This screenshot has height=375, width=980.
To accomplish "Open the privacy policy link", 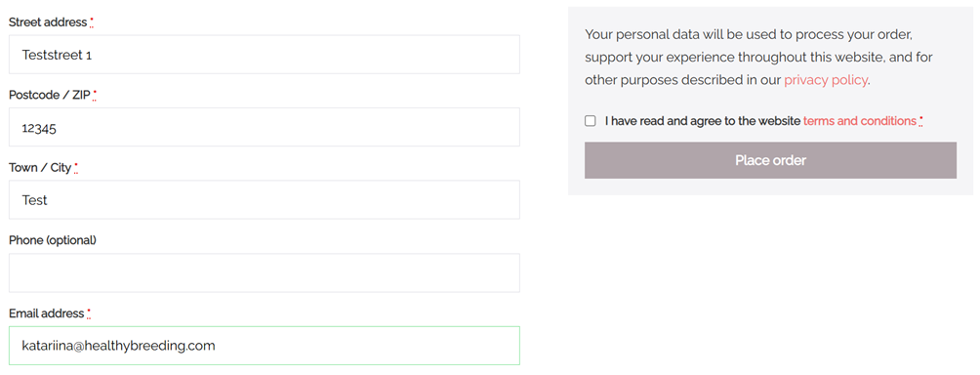I will point(826,80).
